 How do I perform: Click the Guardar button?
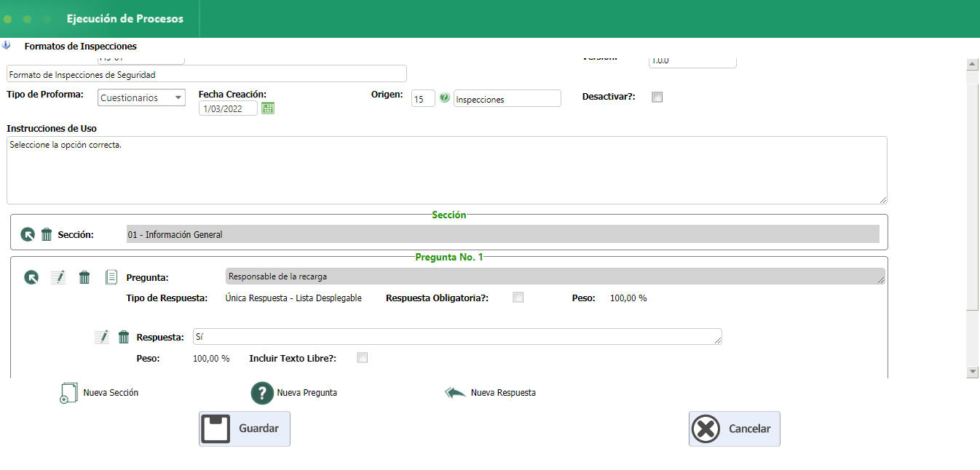[245, 429]
